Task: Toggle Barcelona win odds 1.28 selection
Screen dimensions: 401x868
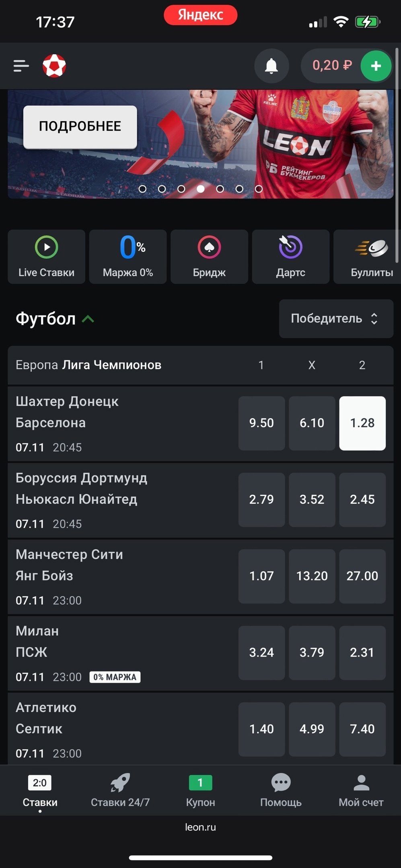Action: [362, 423]
